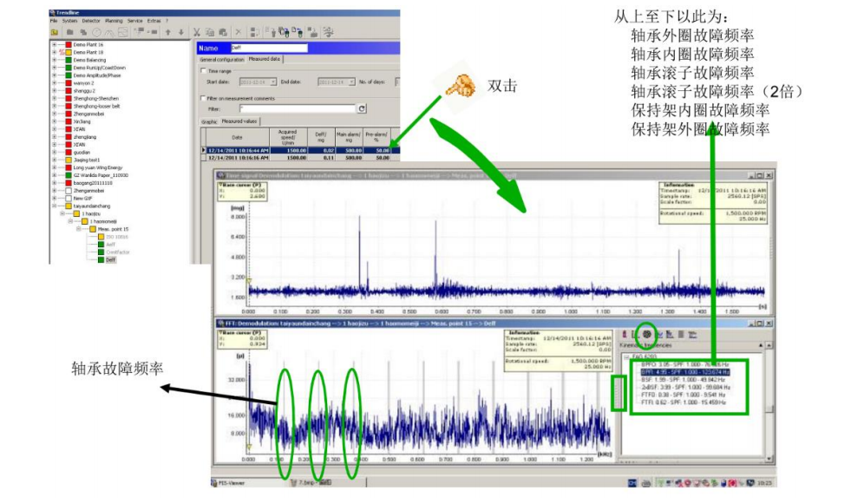Switch to the General configuration tab
864x504 pixels.
[222, 59]
